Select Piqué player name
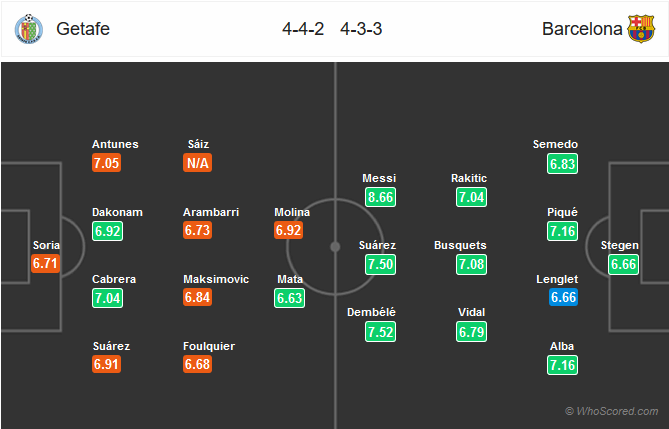Screen dimensions: 669x429 click(x=562, y=212)
